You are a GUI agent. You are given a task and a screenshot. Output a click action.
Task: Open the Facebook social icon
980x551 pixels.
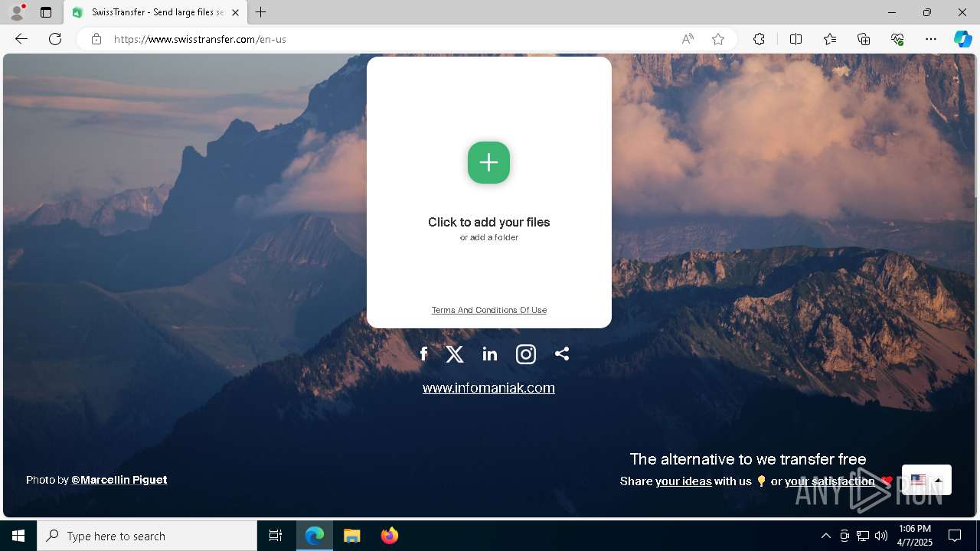coord(423,354)
